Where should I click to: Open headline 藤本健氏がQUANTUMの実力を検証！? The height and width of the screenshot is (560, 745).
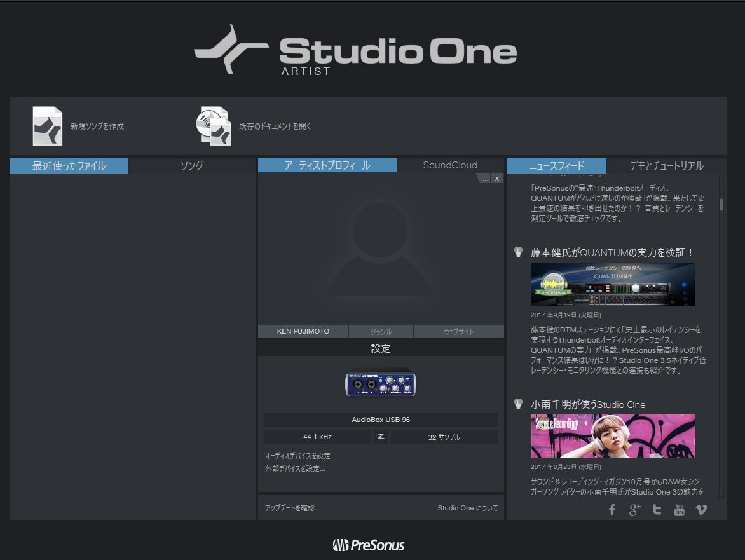tap(612, 252)
